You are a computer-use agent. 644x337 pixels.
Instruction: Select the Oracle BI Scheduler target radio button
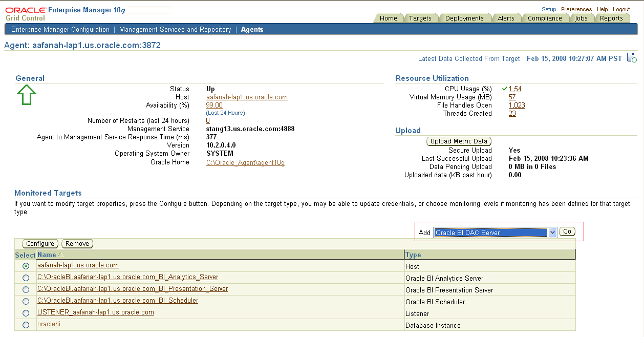[x=25, y=301]
